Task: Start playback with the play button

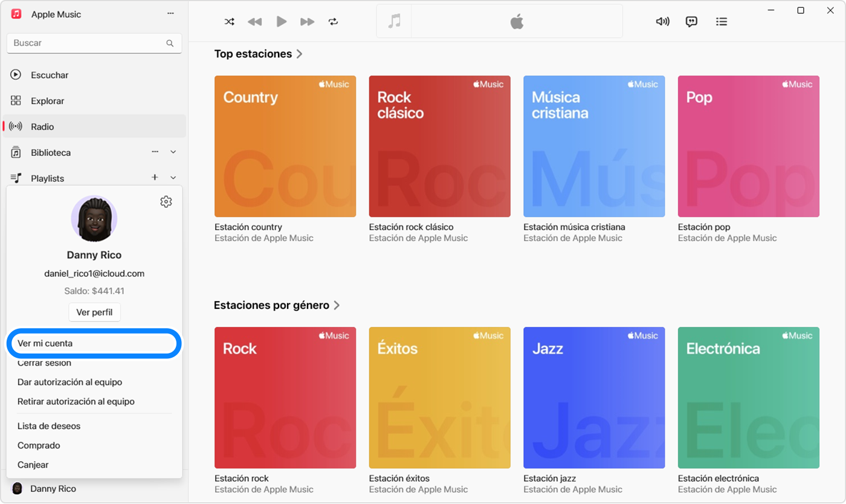Action: coord(282,22)
